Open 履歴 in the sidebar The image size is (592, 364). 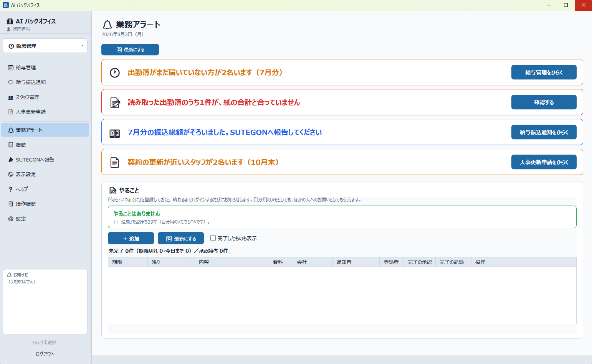pyautogui.click(x=45, y=145)
